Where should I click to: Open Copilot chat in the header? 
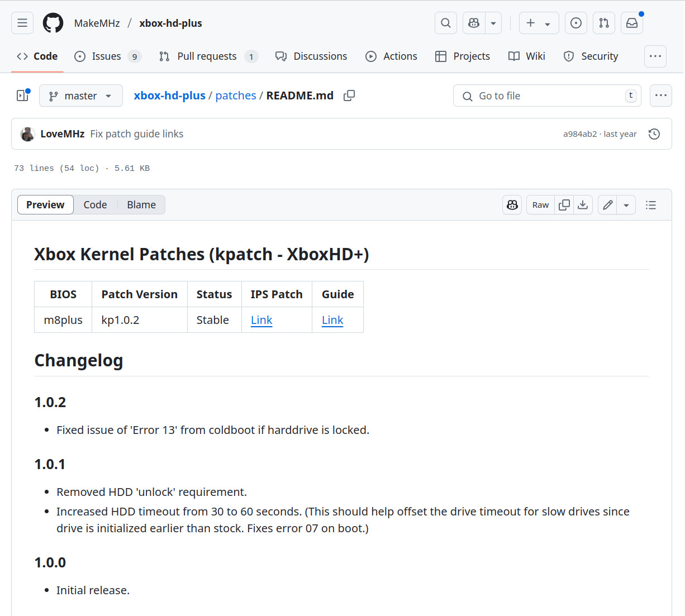474,23
